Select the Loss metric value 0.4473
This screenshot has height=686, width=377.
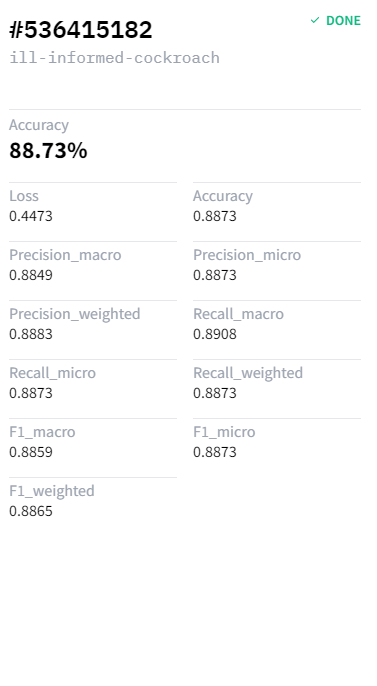(31, 216)
